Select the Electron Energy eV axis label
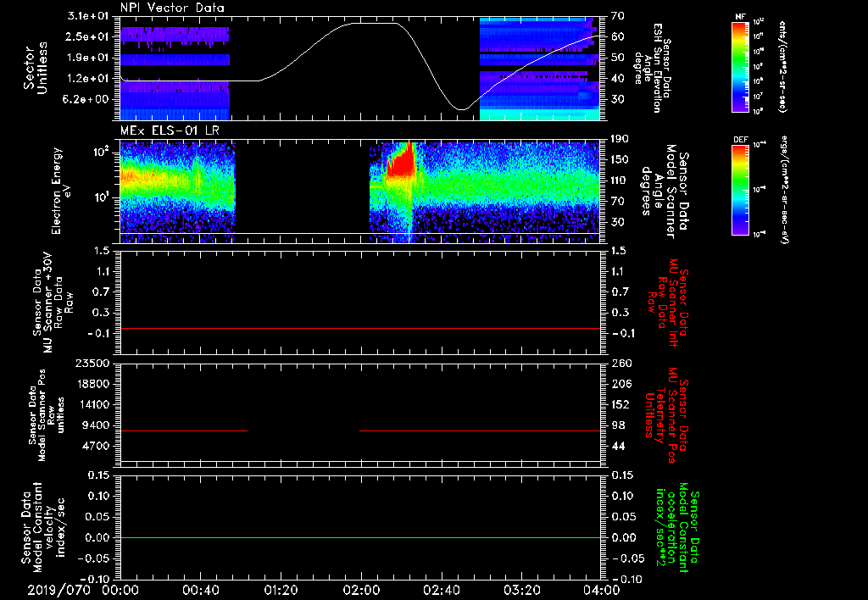 point(62,192)
